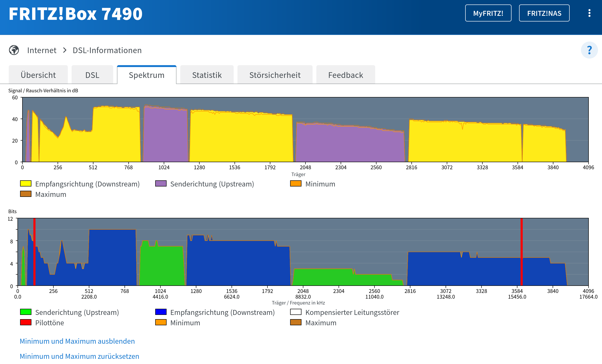Screen dimensions: 602x364
Task: Open the blue question mark help
Action: point(589,50)
